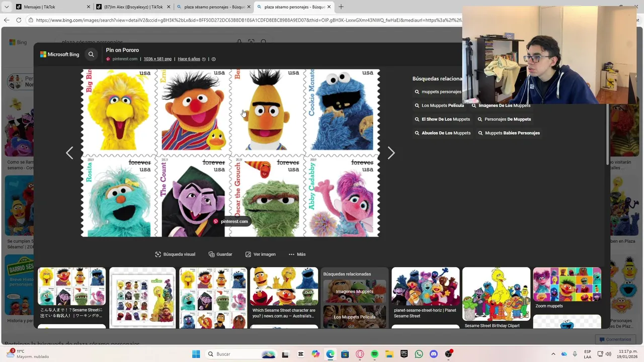Open the stamp sheet with Big Bird thumbnail
This screenshot has width=644, height=362.
coord(142,297)
